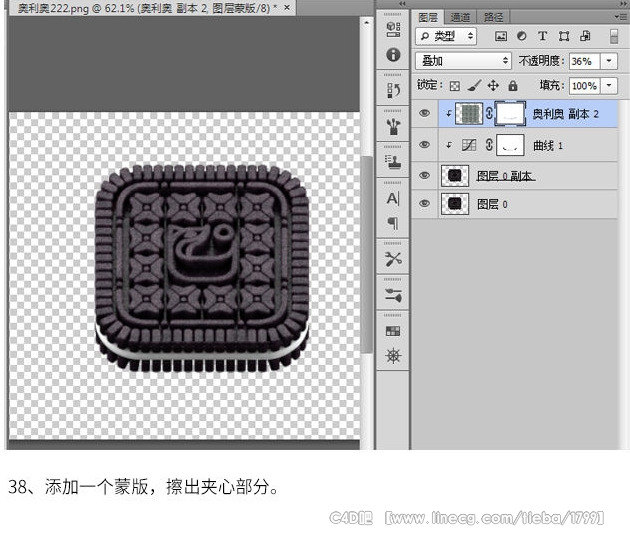The height and width of the screenshot is (535, 630).
Task: Open the History panel icon
Action: click(393, 90)
